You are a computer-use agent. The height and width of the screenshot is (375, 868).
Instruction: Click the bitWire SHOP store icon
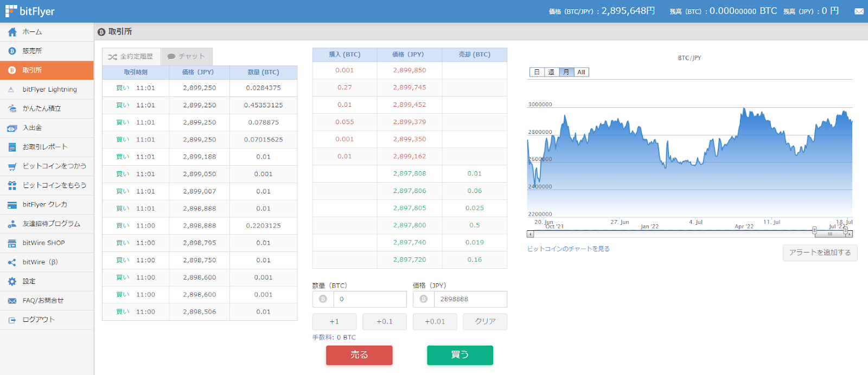click(x=12, y=243)
